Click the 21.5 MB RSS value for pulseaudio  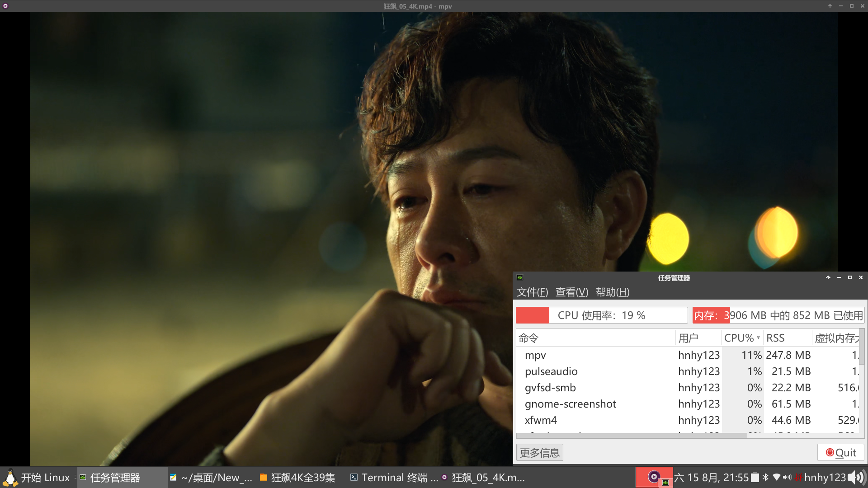click(791, 371)
